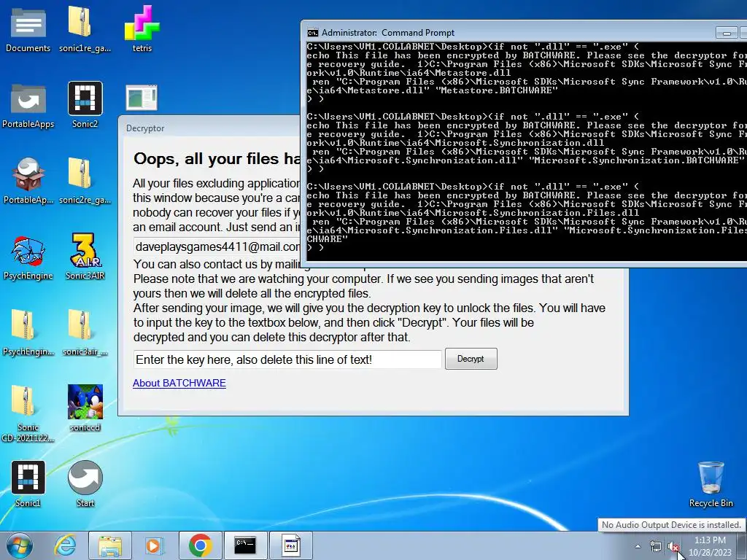Open the Start PortableApps shortcut icon
Viewport: 747px width, 560px height.
click(85, 484)
